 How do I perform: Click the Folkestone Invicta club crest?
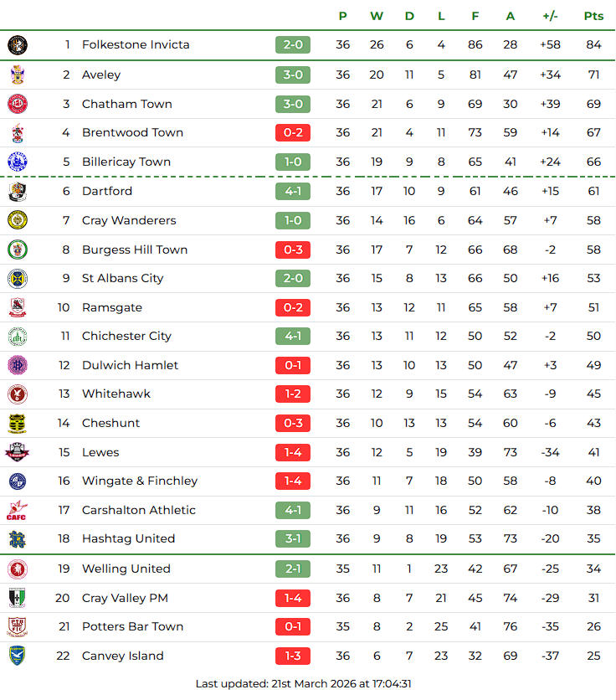click(18, 45)
